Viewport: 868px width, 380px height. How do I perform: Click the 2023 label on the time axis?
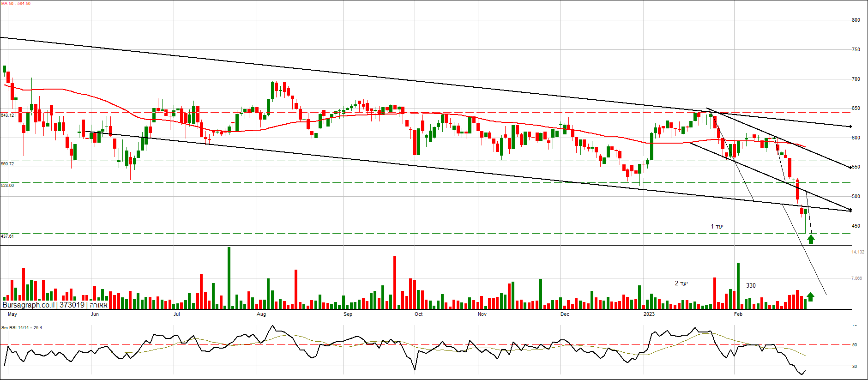[x=649, y=314]
